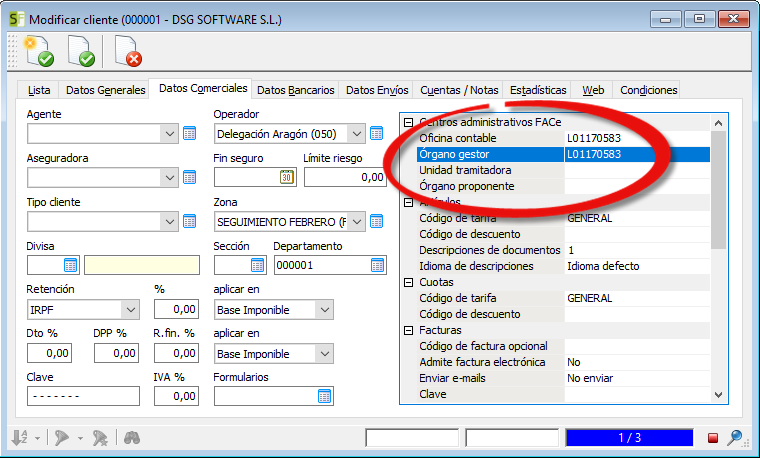Screen dimensions: 760x458
Task: Click the R.fin. % input field
Action: pyautogui.click(x=176, y=353)
